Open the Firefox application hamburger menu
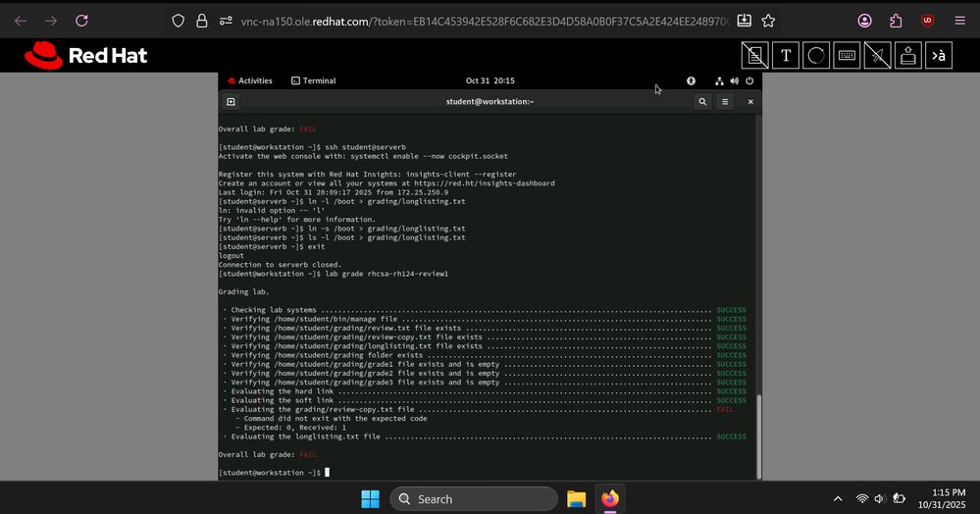980x514 pixels. point(960,21)
